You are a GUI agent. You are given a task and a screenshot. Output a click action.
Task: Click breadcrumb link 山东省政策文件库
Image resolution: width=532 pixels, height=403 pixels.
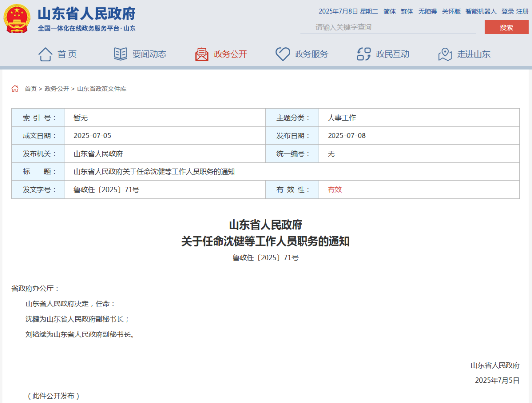coord(101,89)
